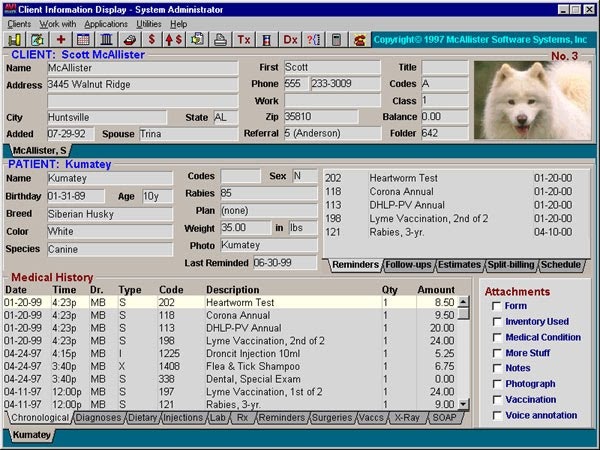Select the X-Ray medical history tab
This screenshot has width=600, height=450.
[406, 417]
